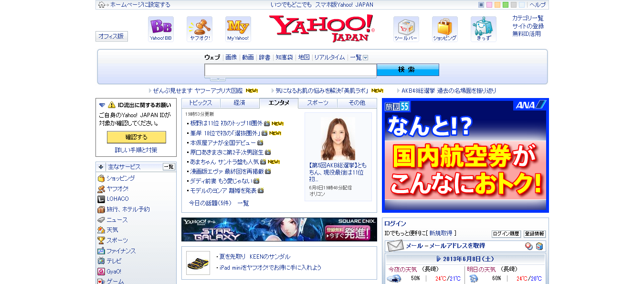Click the mail envelope icon in login panel
This screenshot has width=644, height=284.
click(x=395, y=246)
